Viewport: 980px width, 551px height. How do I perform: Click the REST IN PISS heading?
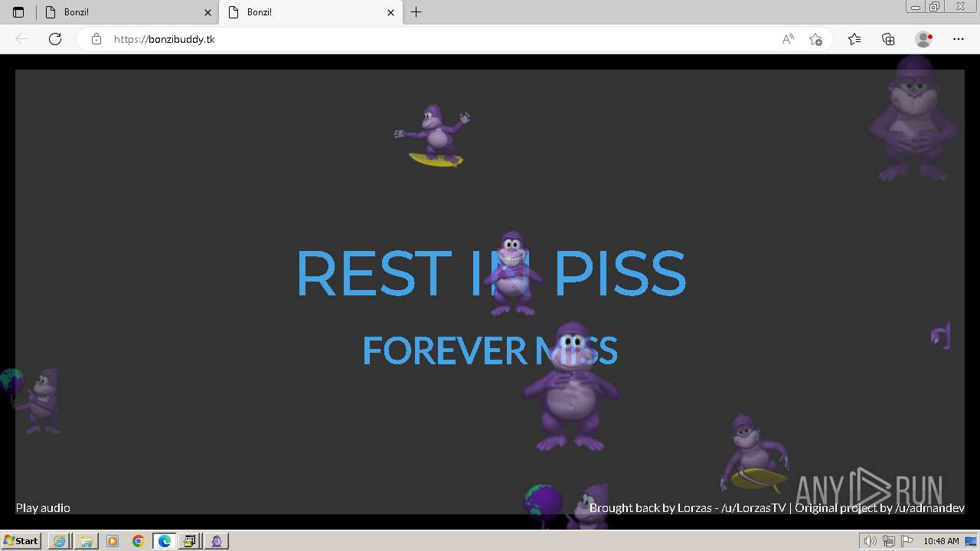pos(490,273)
